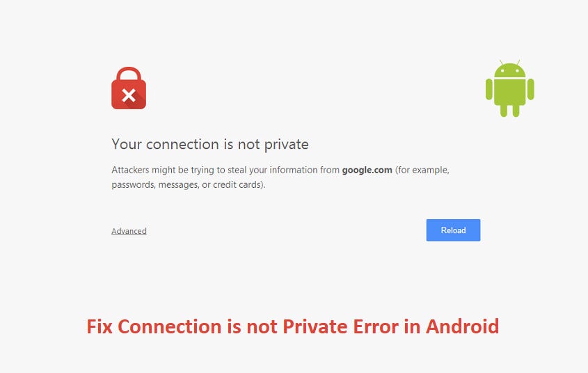Click the green Android robot logo
588x373 pixels.
click(509, 88)
